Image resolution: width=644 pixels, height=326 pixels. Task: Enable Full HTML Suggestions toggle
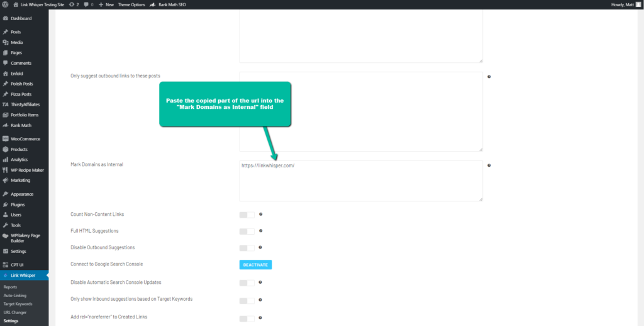click(x=247, y=231)
